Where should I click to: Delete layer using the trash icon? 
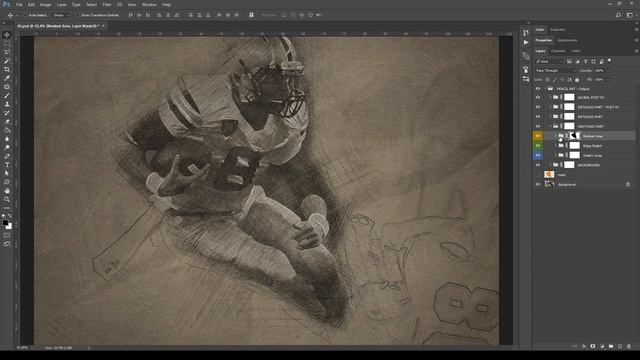[x=629, y=346]
